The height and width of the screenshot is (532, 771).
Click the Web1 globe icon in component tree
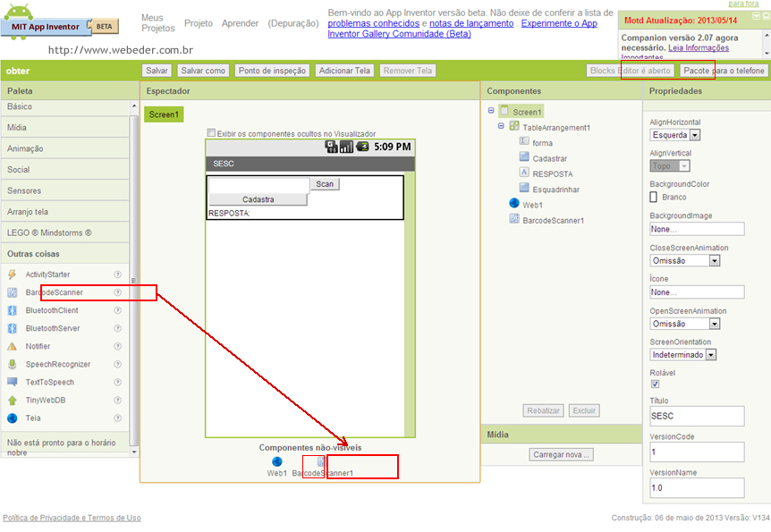click(514, 203)
